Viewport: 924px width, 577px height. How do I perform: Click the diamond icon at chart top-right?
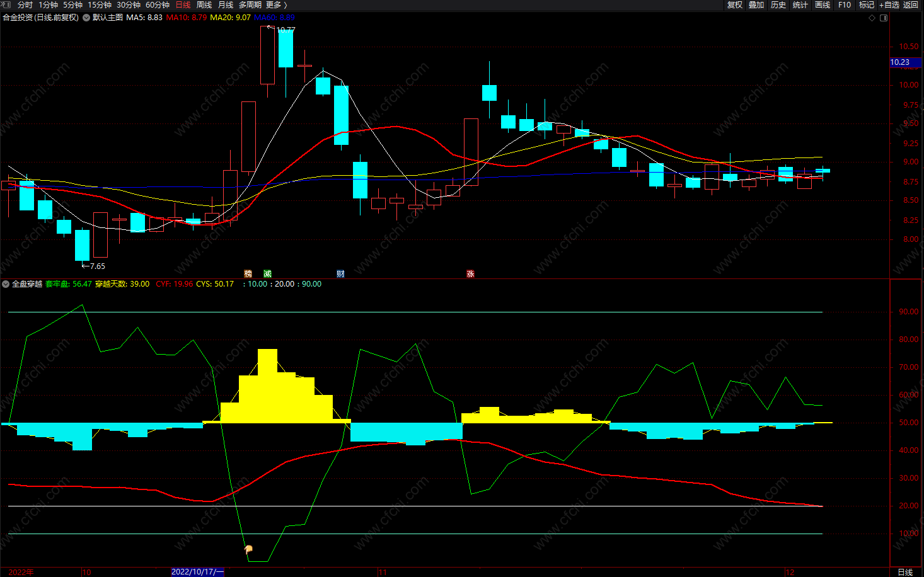click(x=872, y=18)
